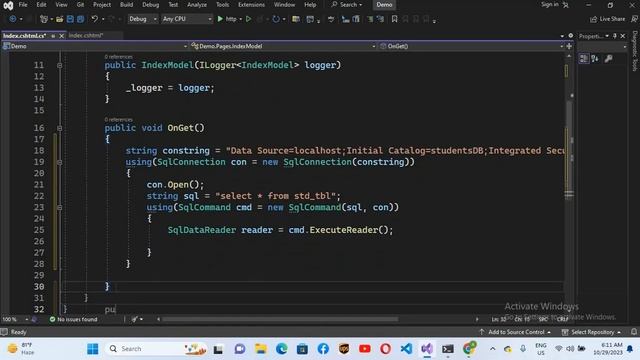The height and width of the screenshot is (360, 640).
Task: Click the horizontal editor scrollbar
Action: (280, 319)
